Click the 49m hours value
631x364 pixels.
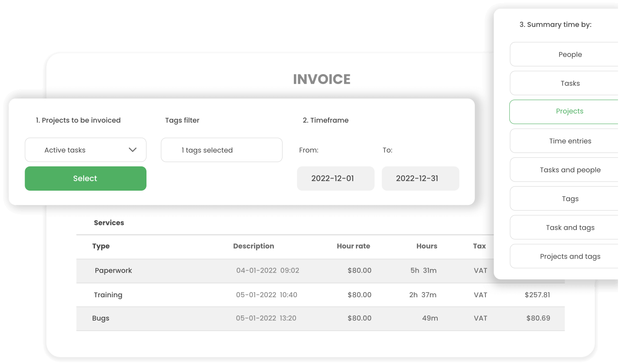pos(430,318)
